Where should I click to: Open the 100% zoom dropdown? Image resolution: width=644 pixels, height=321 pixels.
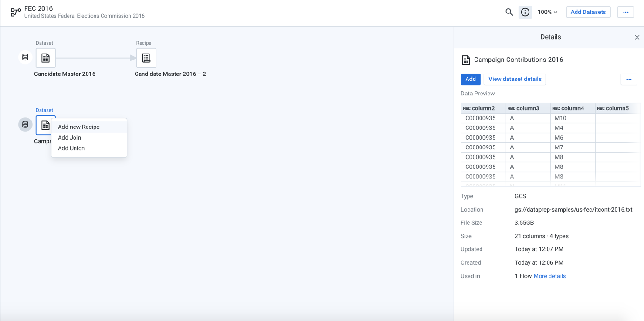click(x=547, y=12)
